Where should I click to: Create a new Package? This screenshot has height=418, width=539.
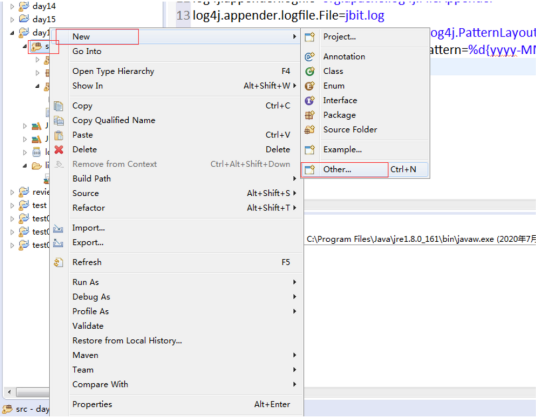click(365, 115)
